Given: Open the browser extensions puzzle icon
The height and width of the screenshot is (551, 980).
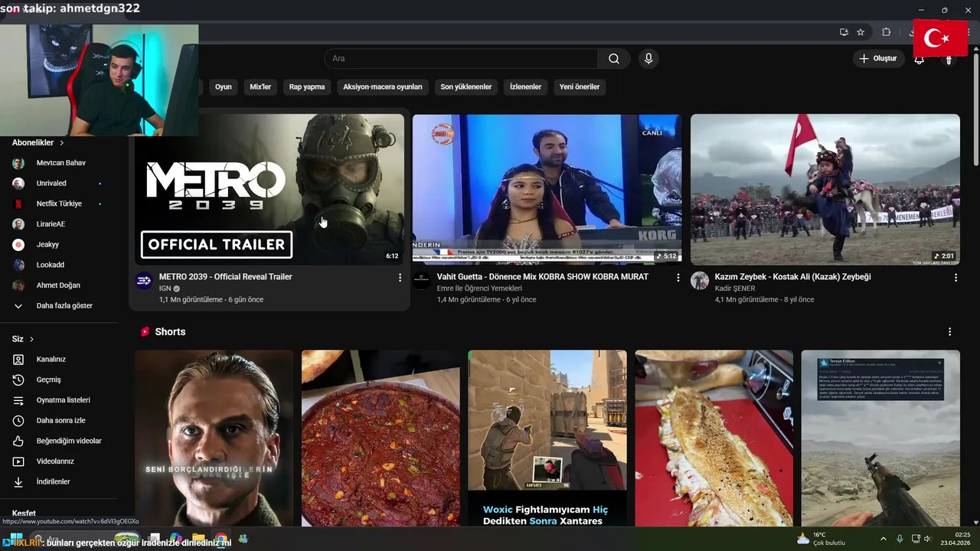Looking at the screenshot, I should click(x=886, y=32).
